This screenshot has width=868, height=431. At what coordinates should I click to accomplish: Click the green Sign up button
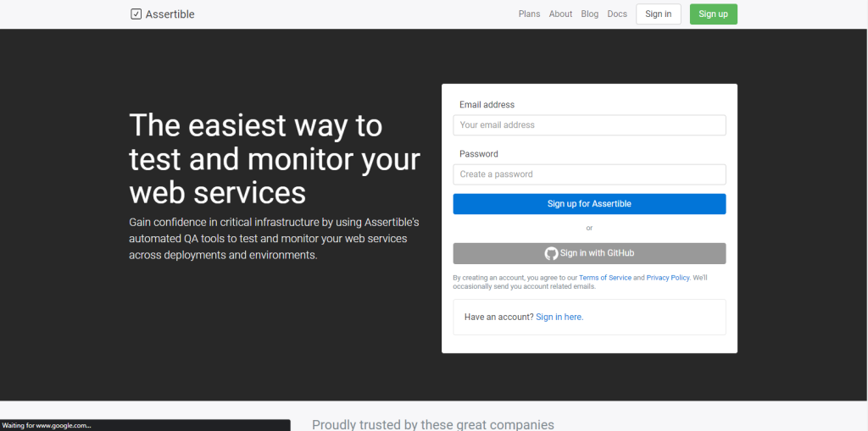pyautogui.click(x=713, y=14)
